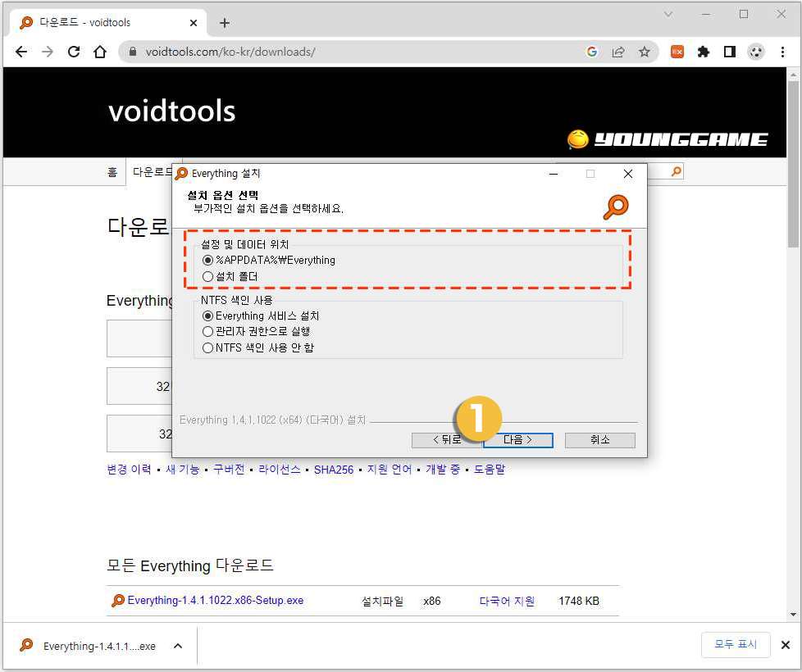Open the 다국어 지원 link
This screenshot has width=802, height=672.
507,601
